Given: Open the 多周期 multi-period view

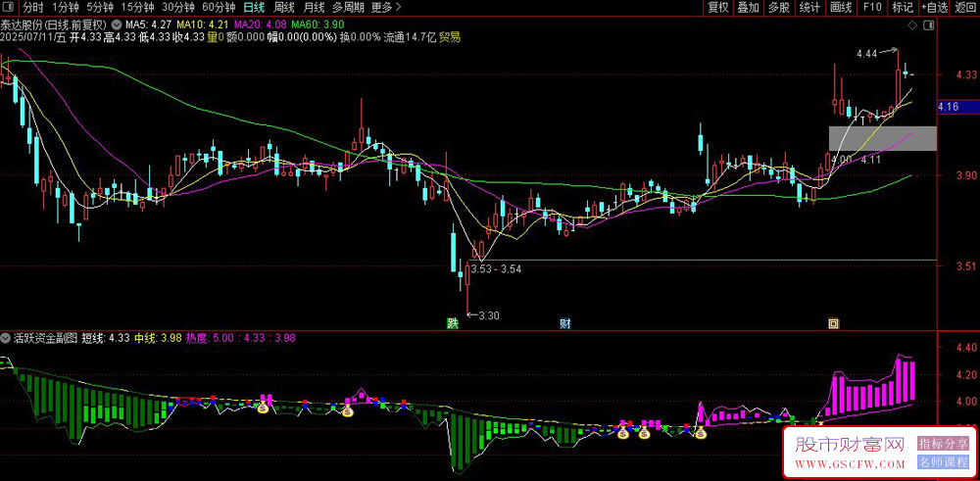Looking at the screenshot, I should tap(348, 8).
